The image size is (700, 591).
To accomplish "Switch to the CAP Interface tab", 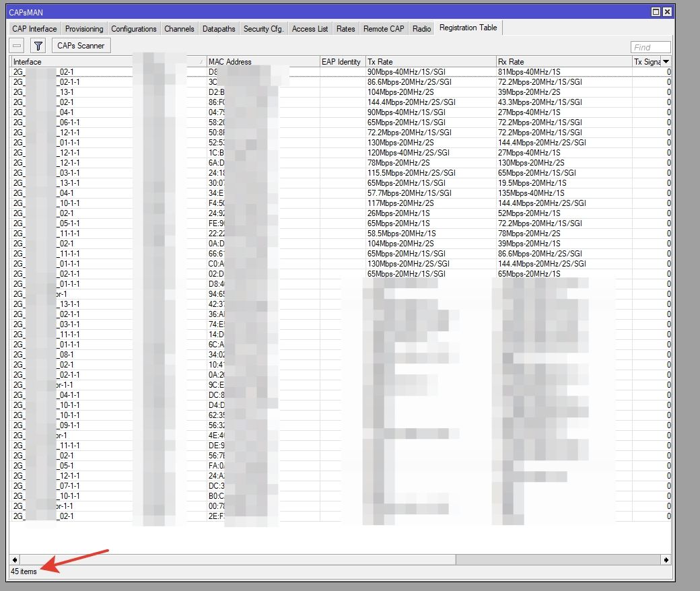I will point(34,28).
